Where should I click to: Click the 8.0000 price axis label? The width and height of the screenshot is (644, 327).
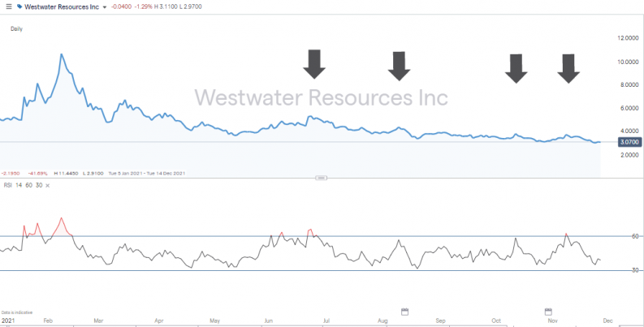pyautogui.click(x=628, y=85)
